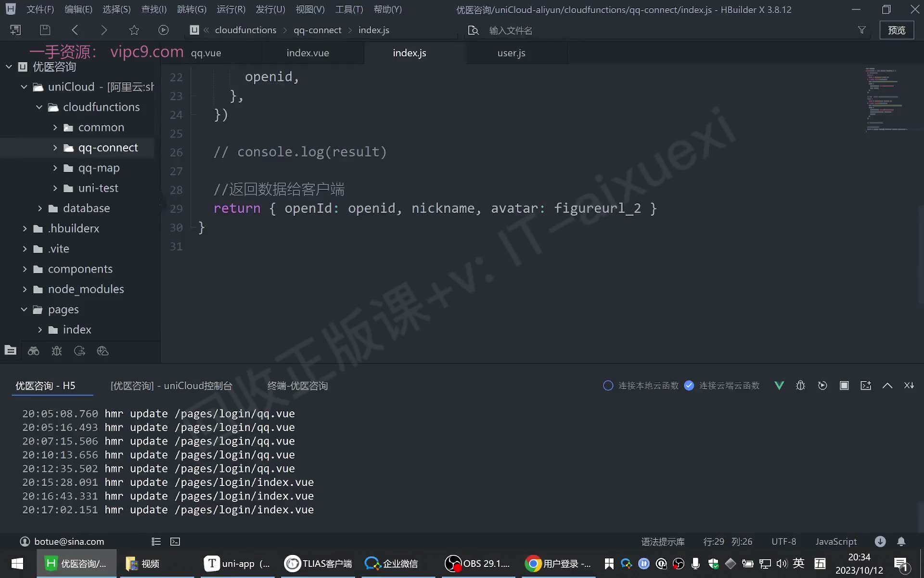924x578 pixels.
Task: Open the 运行(R) menu
Action: tap(231, 9)
